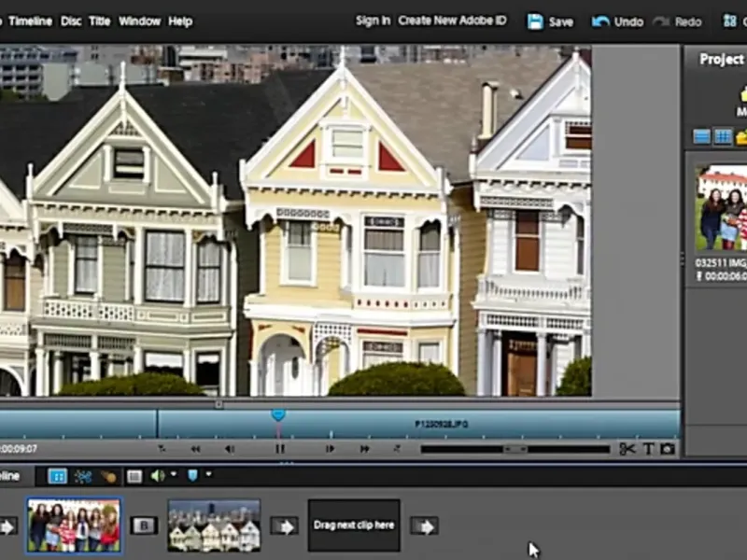The image size is (747, 560).
Task: Switch Project panel to list view
Action: (702, 137)
